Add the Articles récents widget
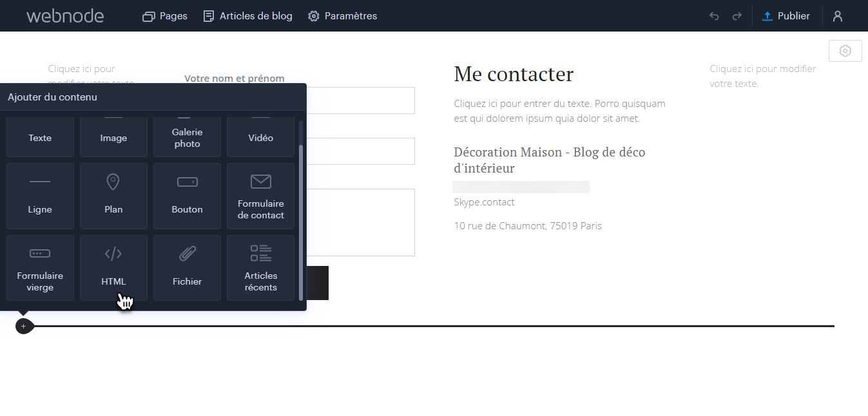 point(260,267)
